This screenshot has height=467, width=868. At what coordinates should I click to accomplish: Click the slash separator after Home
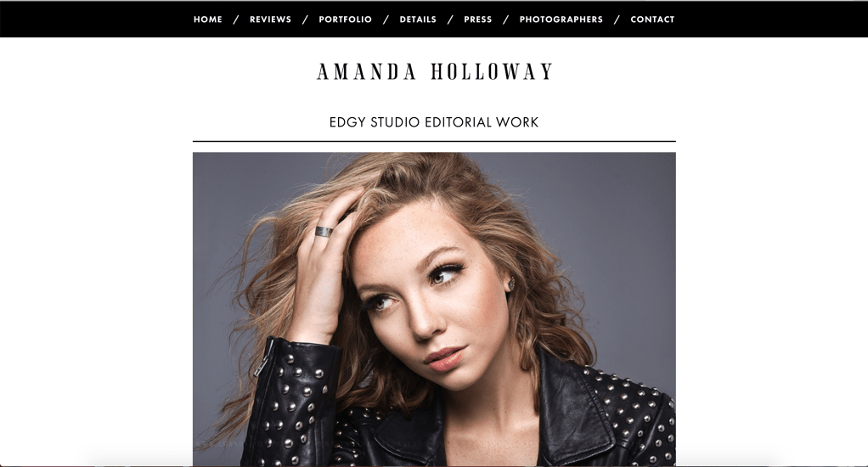[236, 20]
